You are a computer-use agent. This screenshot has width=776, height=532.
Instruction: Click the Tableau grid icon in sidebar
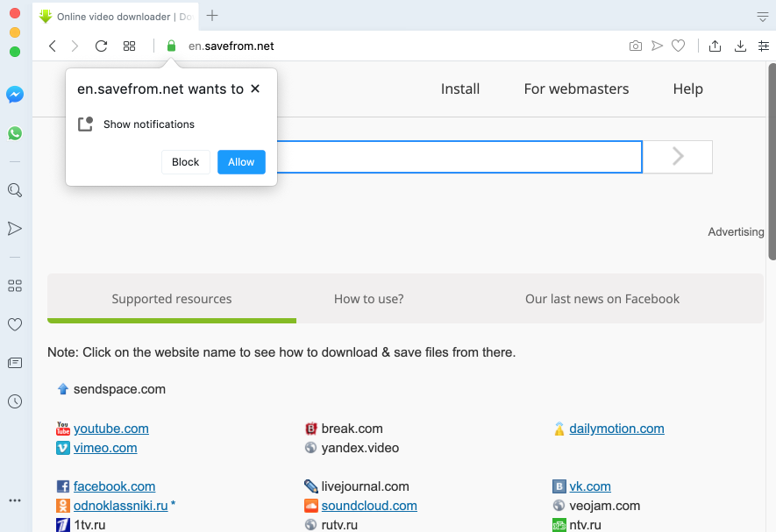pyautogui.click(x=14, y=285)
